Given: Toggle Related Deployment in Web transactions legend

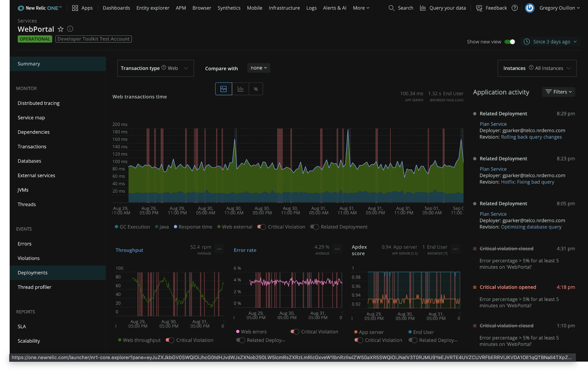Looking at the screenshot, I should (314, 227).
